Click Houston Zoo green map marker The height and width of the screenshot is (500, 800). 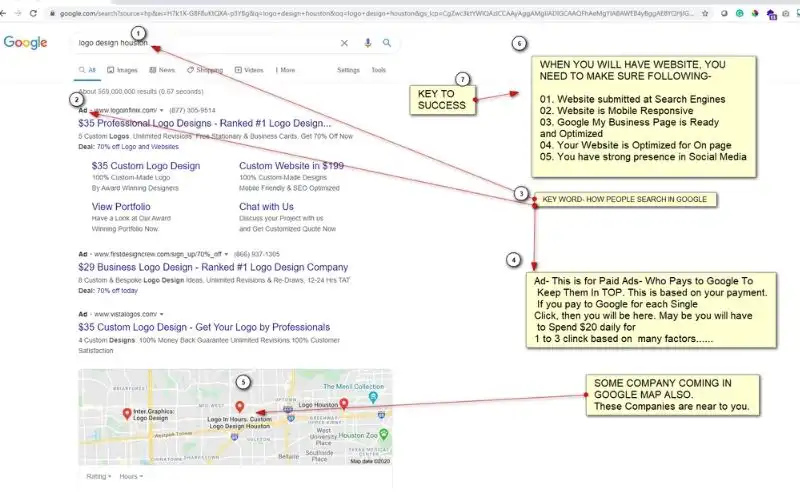384,435
